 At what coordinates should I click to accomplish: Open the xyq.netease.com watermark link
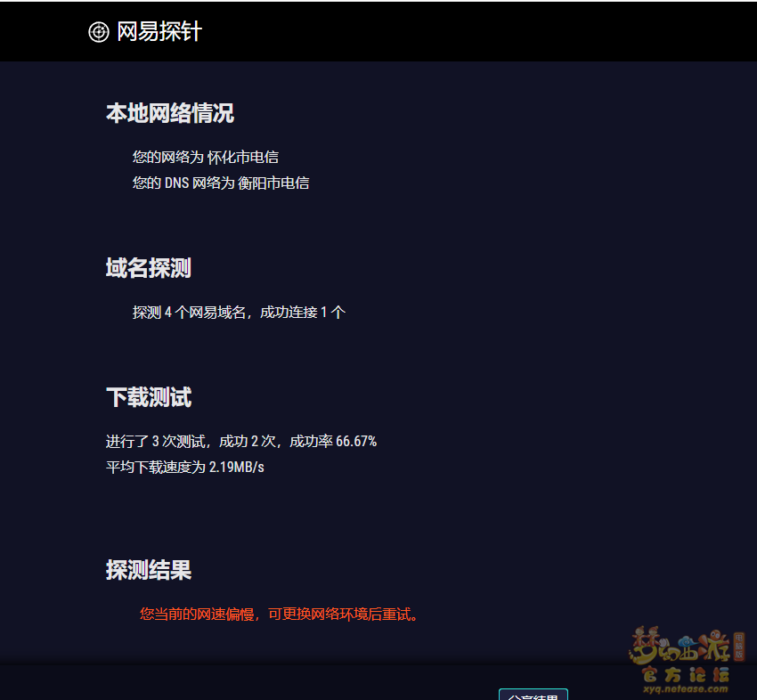685,689
